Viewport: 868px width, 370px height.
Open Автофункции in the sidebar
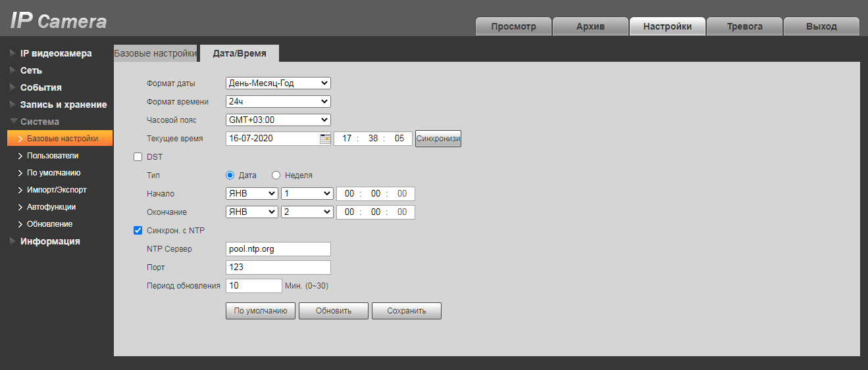51,207
